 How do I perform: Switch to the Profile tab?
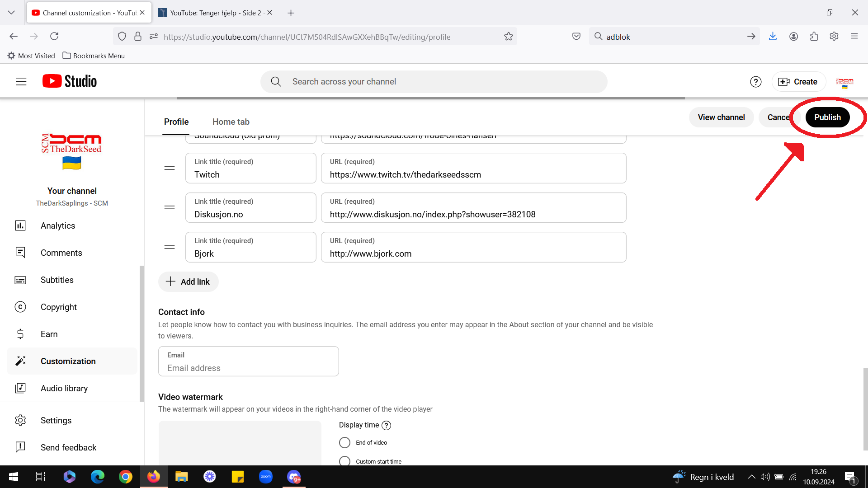(176, 122)
